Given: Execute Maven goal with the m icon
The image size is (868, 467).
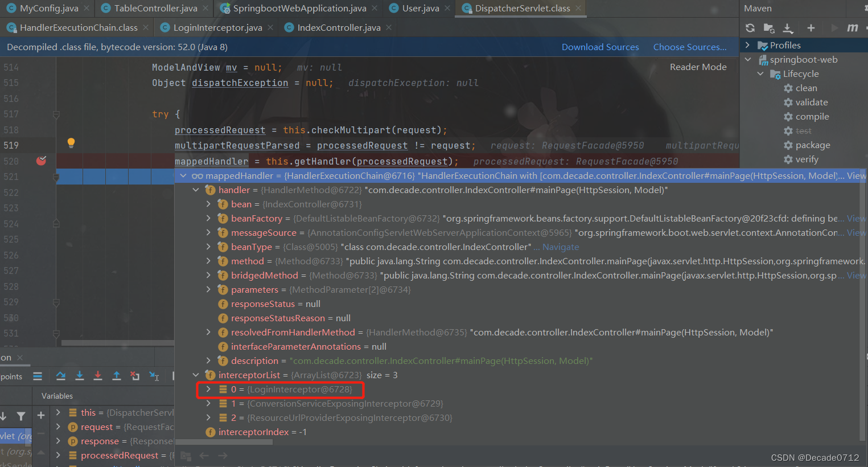Looking at the screenshot, I should (x=852, y=28).
